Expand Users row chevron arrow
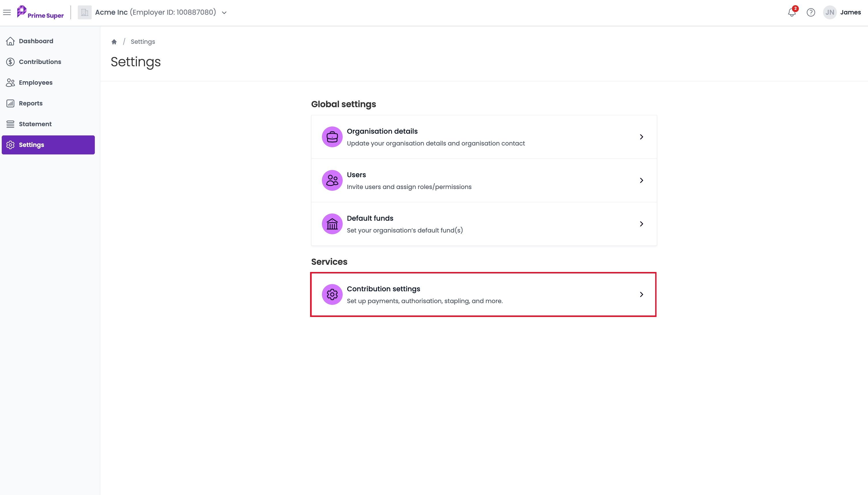868x495 pixels. [641, 180]
